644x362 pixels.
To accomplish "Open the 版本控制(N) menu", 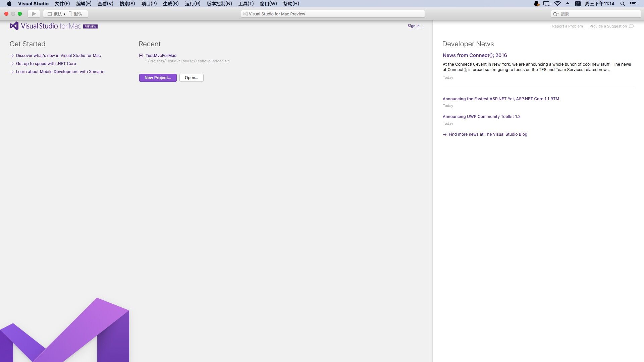I will pyautogui.click(x=219, y=4).
